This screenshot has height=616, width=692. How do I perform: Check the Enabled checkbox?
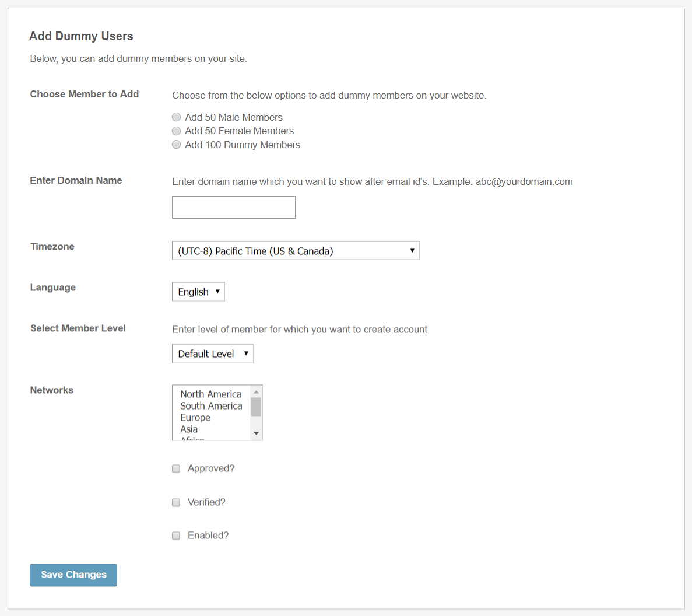click(176, 535)
